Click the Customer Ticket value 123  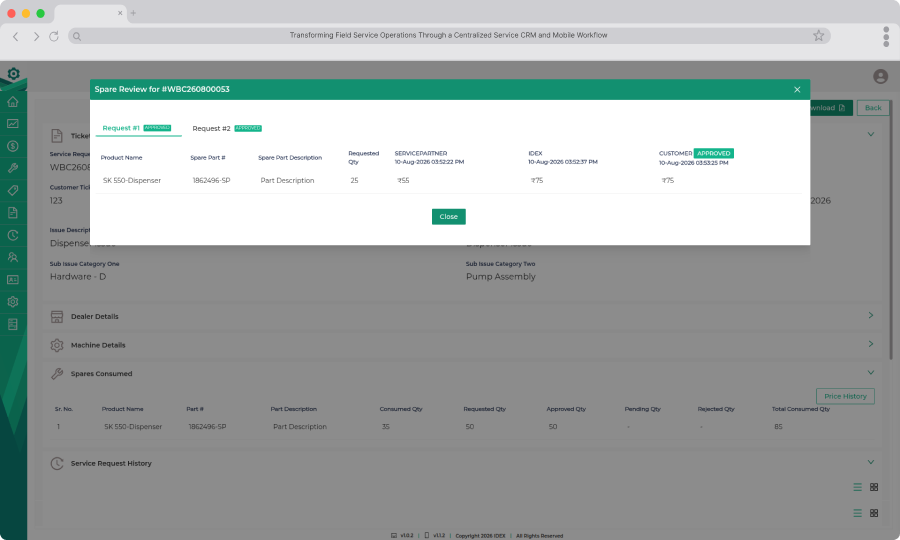click(x=56, y=201)
